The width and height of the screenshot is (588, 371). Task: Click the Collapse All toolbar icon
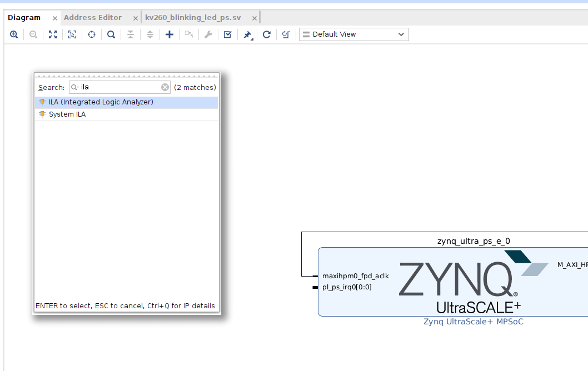coord(131,34)
